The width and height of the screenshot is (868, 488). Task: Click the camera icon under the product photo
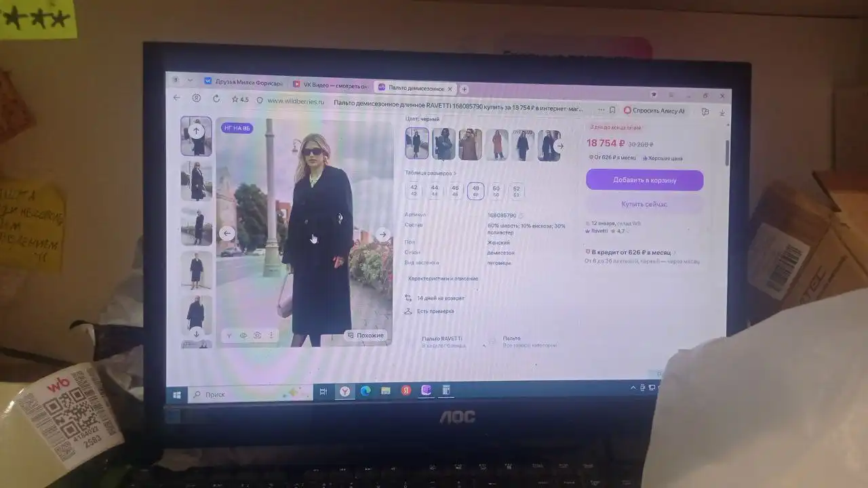coord(257,335)
